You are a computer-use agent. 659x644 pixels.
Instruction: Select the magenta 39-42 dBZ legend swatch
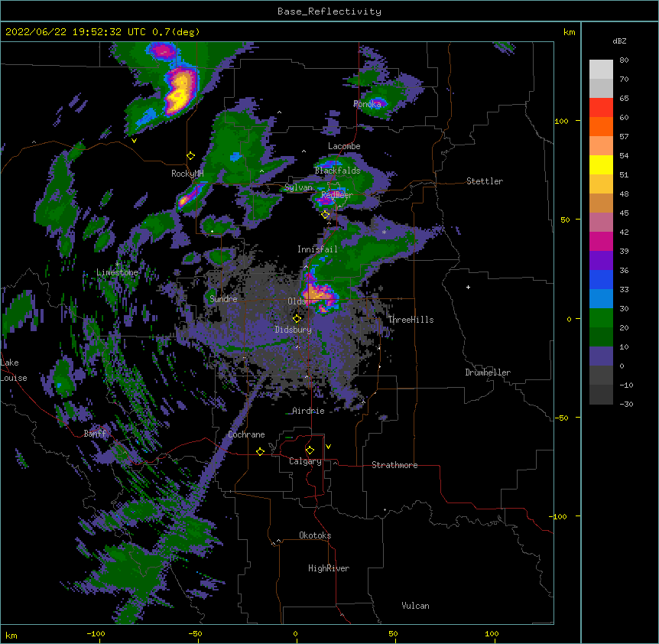(601, 241)
